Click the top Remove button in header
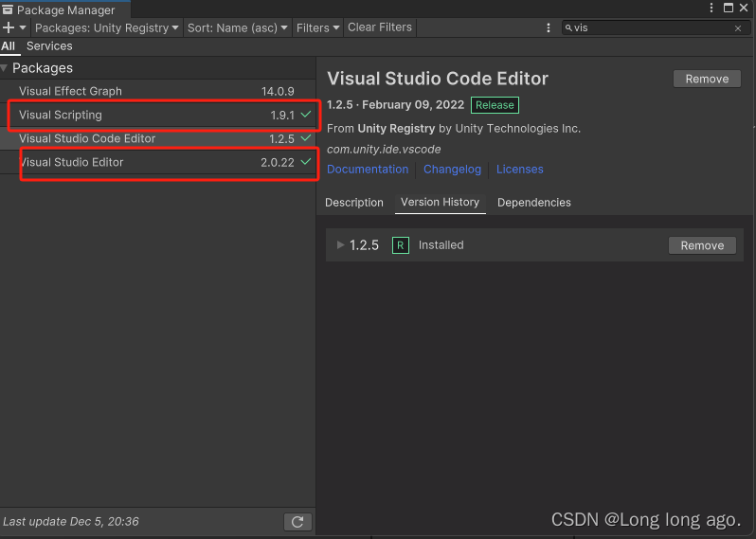 [707, 79]
